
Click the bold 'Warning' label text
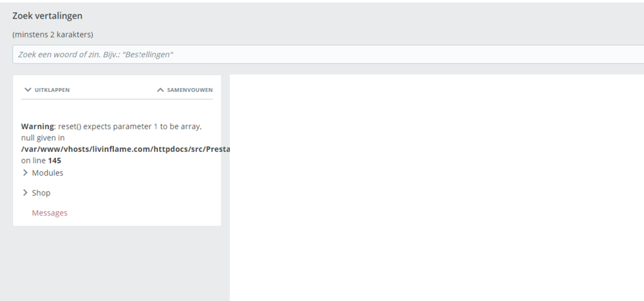click(x=38, y=126)
